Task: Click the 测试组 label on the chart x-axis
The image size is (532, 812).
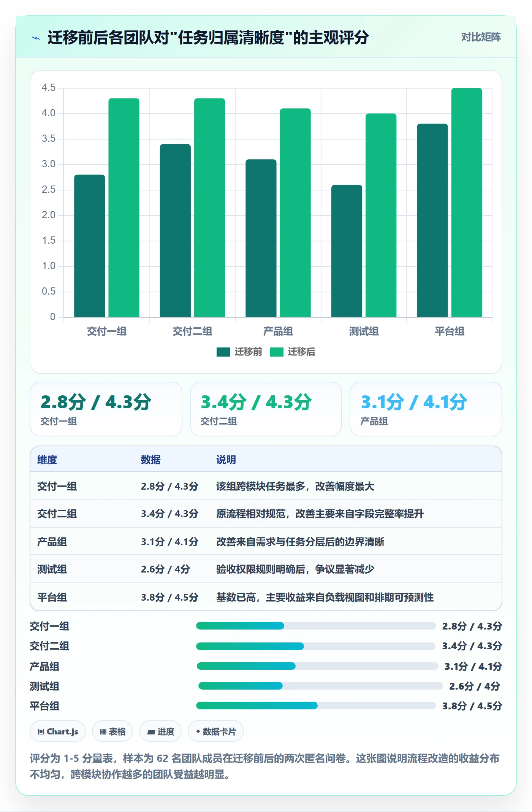Action: click(x=364, y=331)
